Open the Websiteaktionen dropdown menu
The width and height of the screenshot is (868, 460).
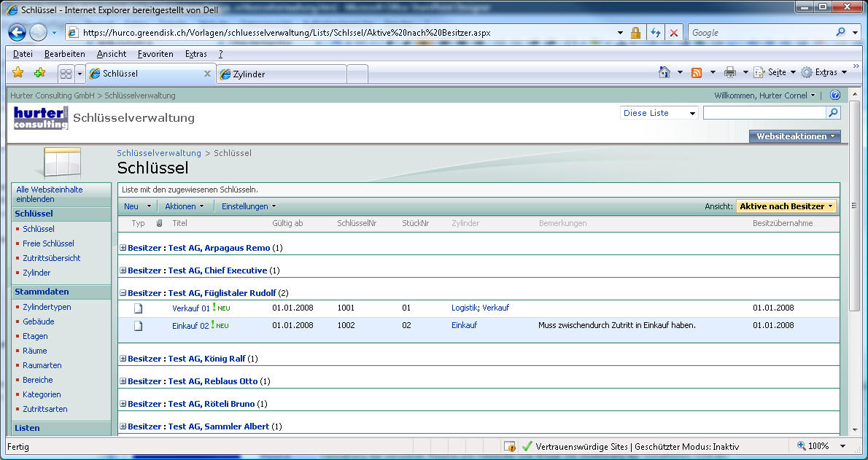tap(795, 136)
